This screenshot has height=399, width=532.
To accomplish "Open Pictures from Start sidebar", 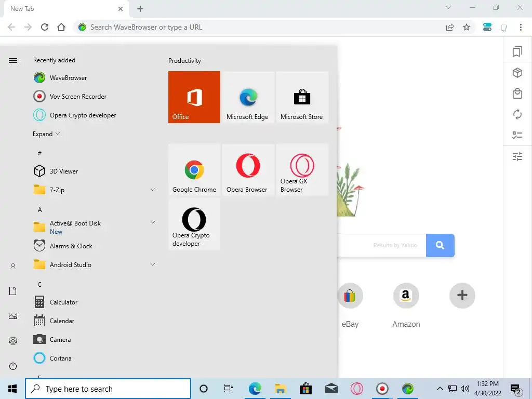I will coord(13,316).
